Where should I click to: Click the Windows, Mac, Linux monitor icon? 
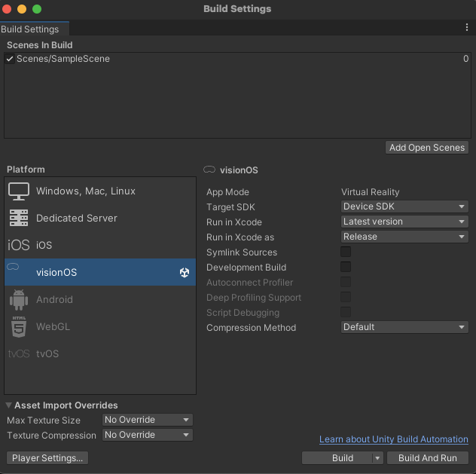coord(19,191)
